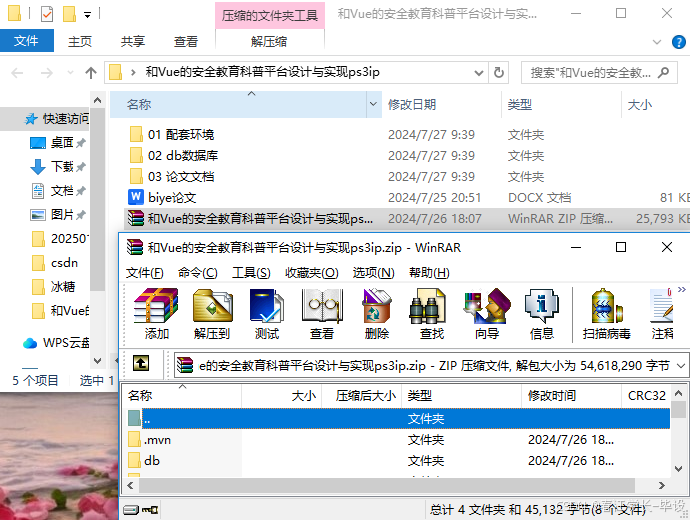Image resolution: width=690 pixels, height=520 pixels.
Task: Click the WinRAR status bar key icon
Action: point(150,510)
